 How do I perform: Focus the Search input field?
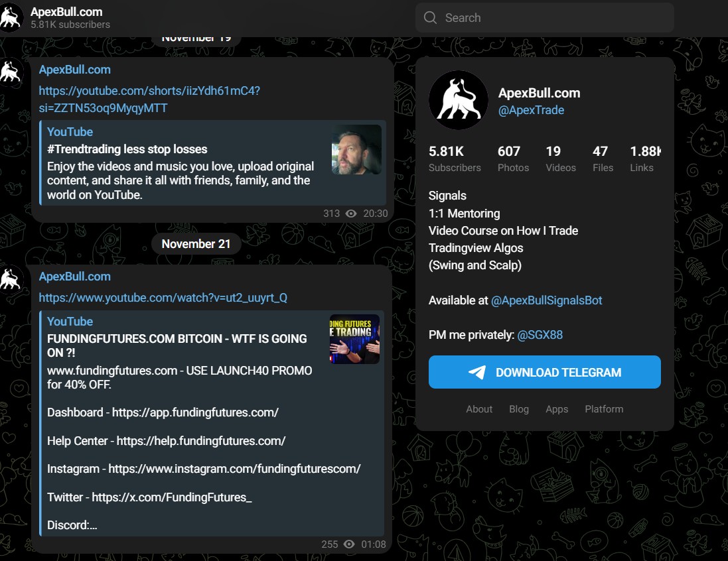pos(545,18)
